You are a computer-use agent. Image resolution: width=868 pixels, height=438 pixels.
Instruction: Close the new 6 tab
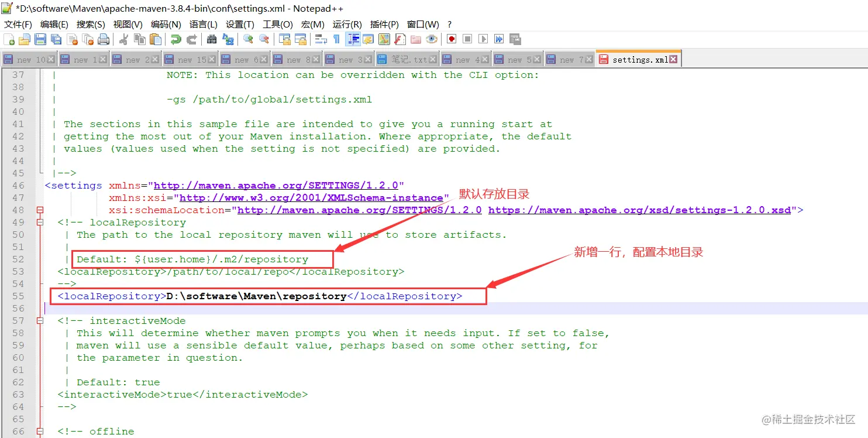264,59
